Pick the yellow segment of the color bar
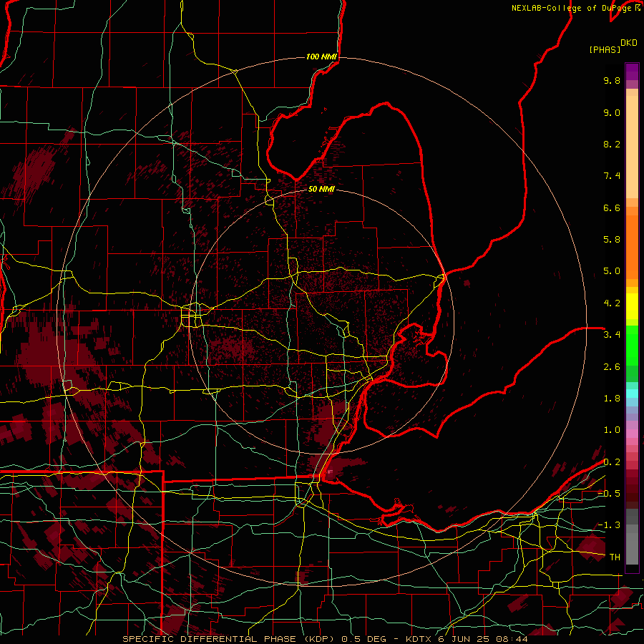Viewport: 644px width, 644px height. tap(632, 306)
